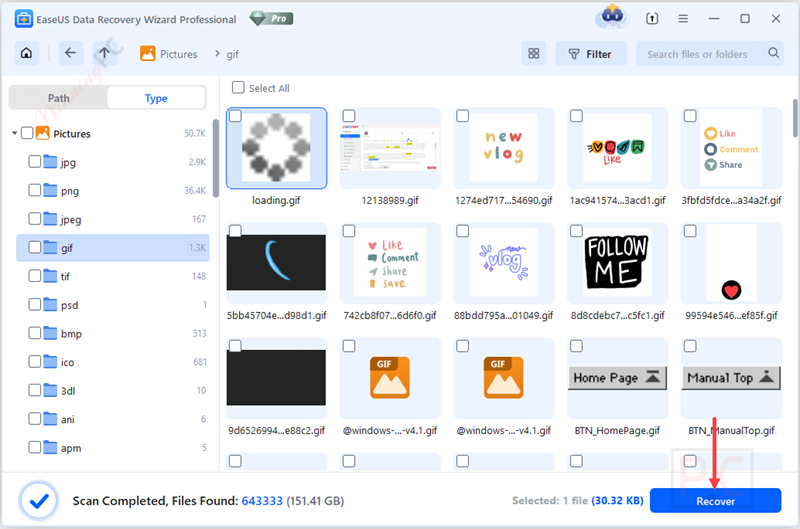This screenshot has height=529, width=800.
Task: Open the robot assistant avatar icon
Action: coord(612,17)
